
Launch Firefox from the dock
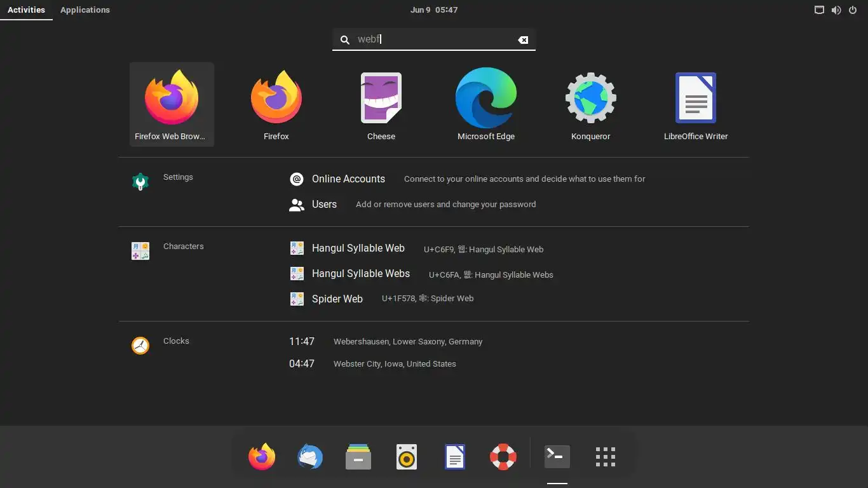coord(262,457)
